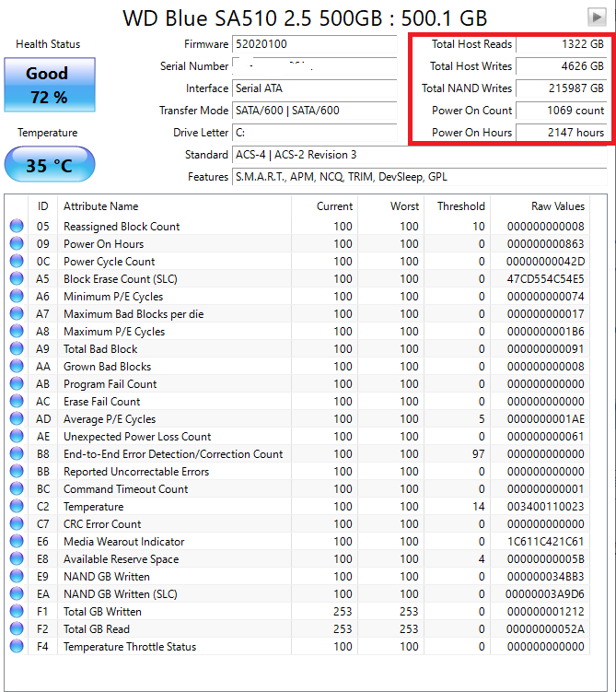Click the ID column header
The width and height of the screenshot is (616, 692).
tap(42, 206)
